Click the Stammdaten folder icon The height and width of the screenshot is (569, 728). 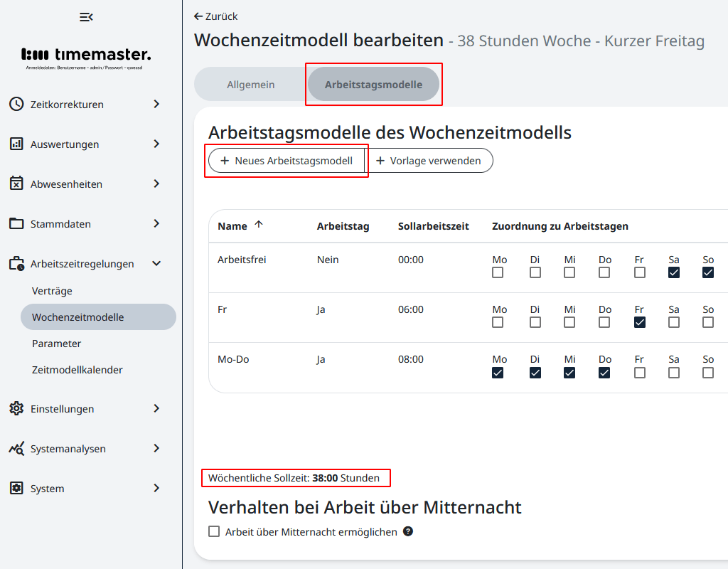point(16,223)
